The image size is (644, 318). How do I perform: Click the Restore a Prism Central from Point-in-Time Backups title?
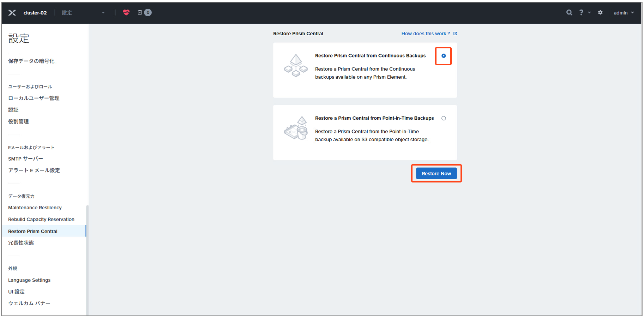(x=374, y=118)
